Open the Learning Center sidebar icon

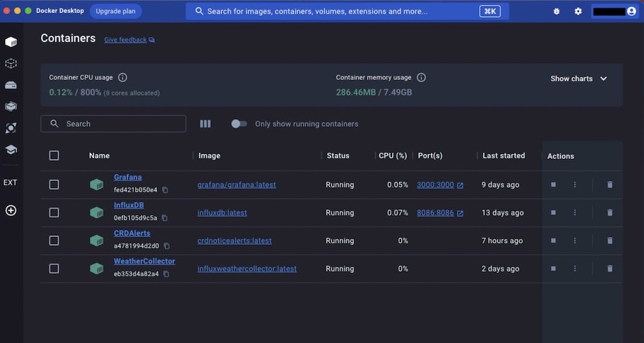coord(11,149)
